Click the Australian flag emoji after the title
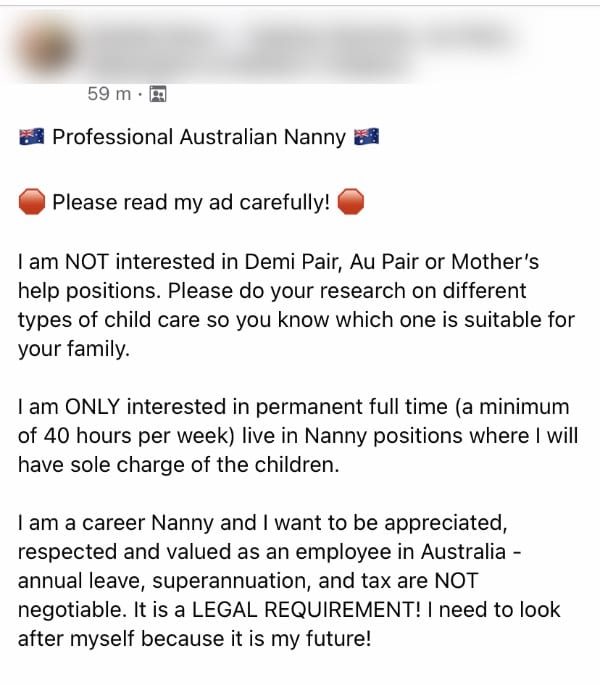 [366, 137]
